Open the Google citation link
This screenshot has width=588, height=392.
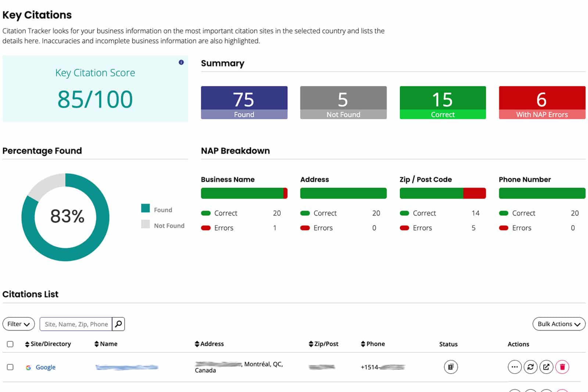(x=46, y=367)
